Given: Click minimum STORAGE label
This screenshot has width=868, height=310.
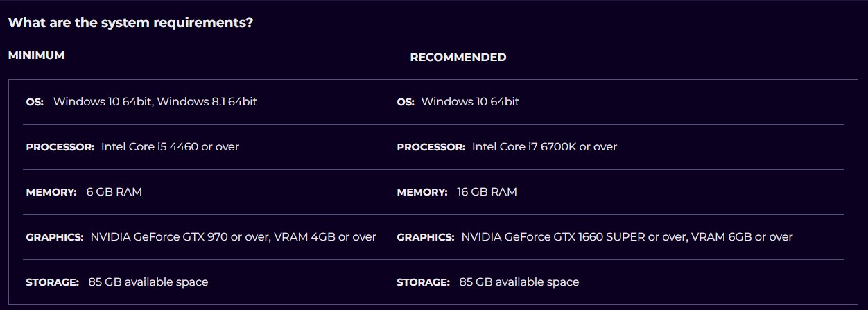Looking at the screenshot, I should point(52,282).
